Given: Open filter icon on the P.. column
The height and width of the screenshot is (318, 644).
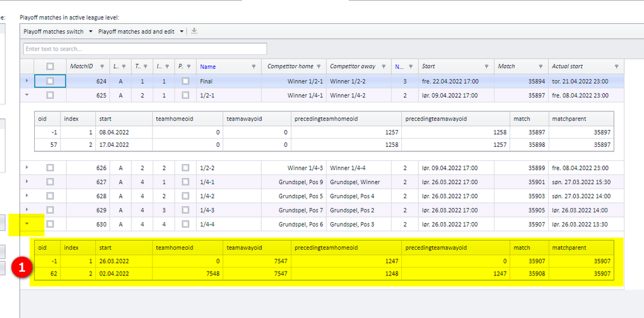Looking at the screenshot, I should coord(189,66).
